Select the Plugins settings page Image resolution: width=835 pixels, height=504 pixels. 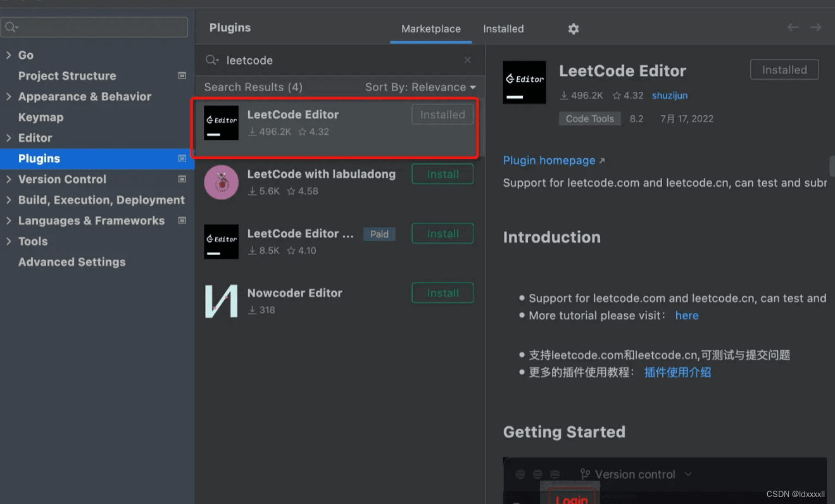[97, 158]
